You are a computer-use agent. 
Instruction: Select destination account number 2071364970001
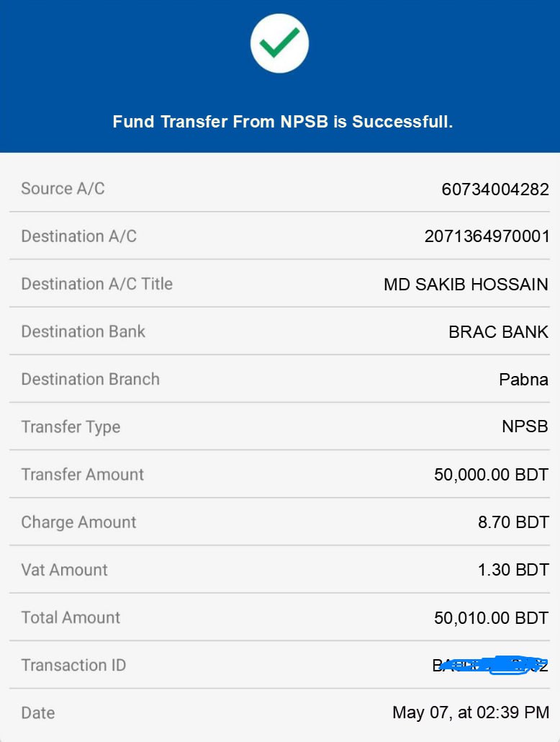487,236
